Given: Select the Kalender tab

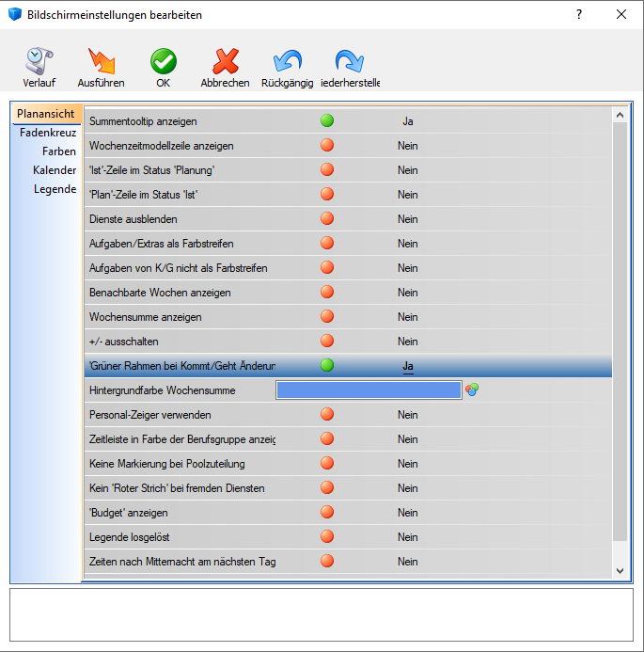Looking at the screenshot, I should (x=55, y=170).
